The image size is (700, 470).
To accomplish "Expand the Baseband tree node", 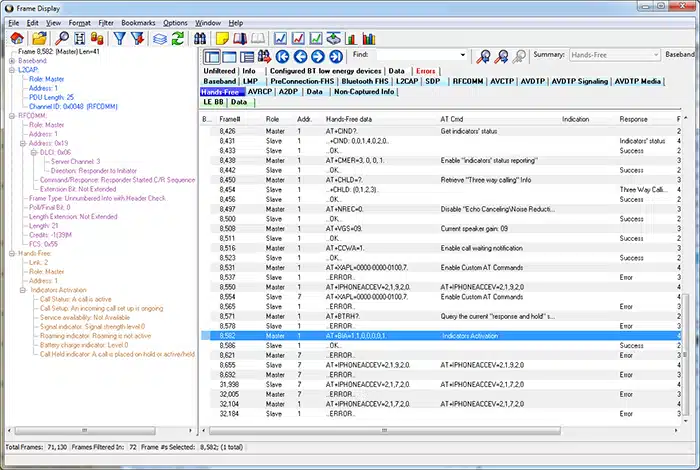I will point(13,61).
